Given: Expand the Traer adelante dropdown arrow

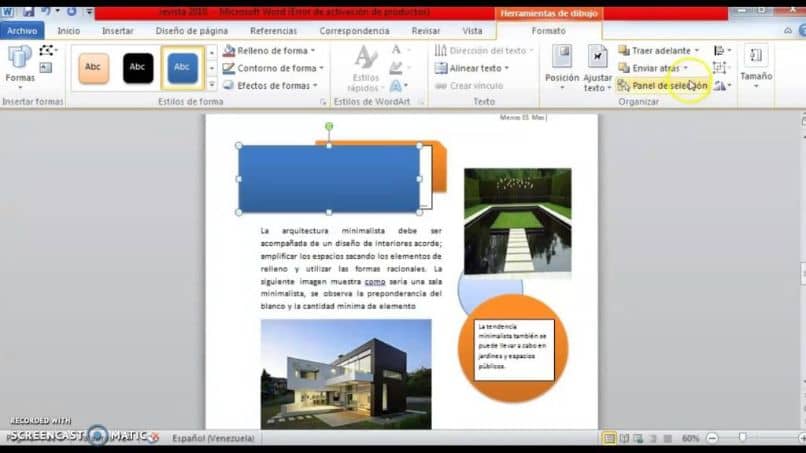Looking at the screenshot, I should (697, 50).
